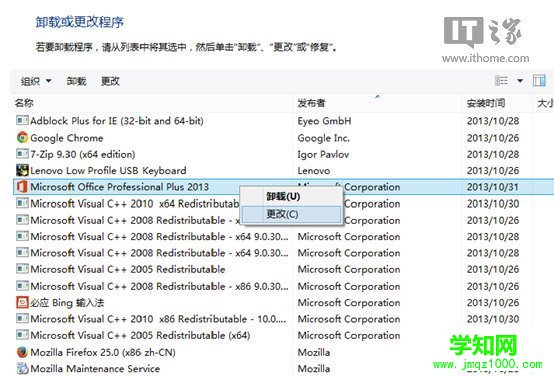Screen dimensions: 554x376
Task: Click the Visual C++ 2005 Redistributable (x64) icon
Action: click(22, 335)
